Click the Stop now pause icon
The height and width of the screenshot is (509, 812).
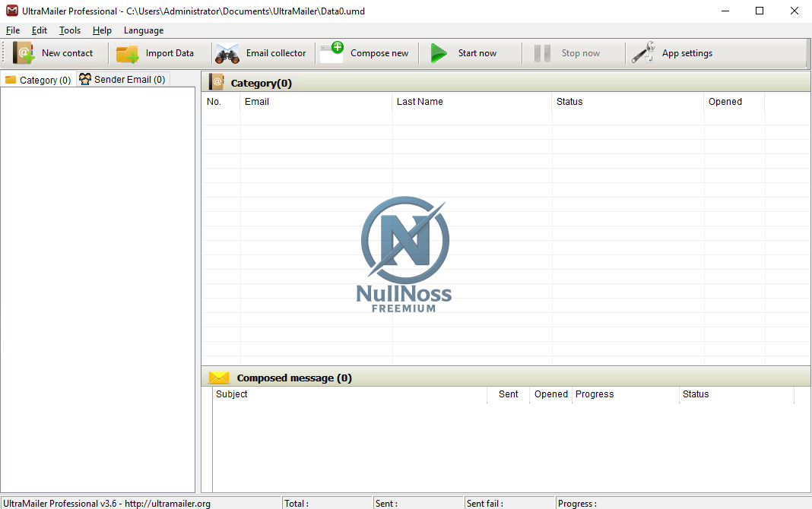tap(542, 52)
